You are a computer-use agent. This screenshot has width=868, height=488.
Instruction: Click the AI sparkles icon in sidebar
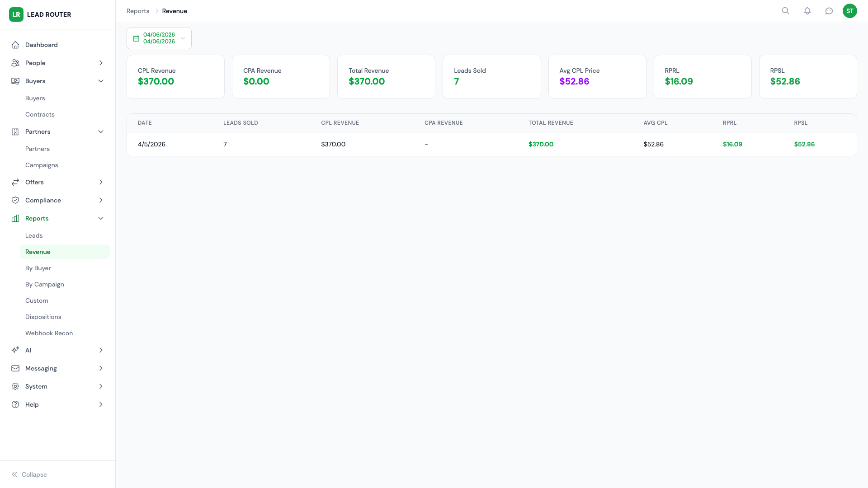[15, 350]
